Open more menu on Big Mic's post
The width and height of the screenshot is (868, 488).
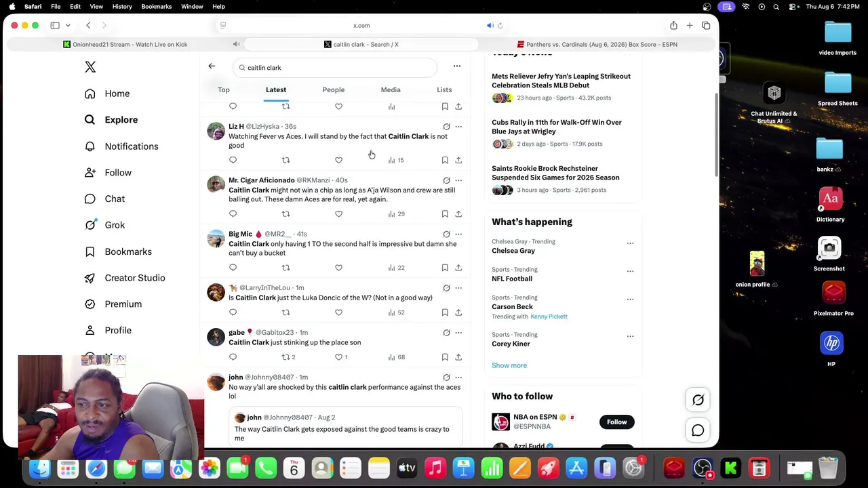(458, 235)
